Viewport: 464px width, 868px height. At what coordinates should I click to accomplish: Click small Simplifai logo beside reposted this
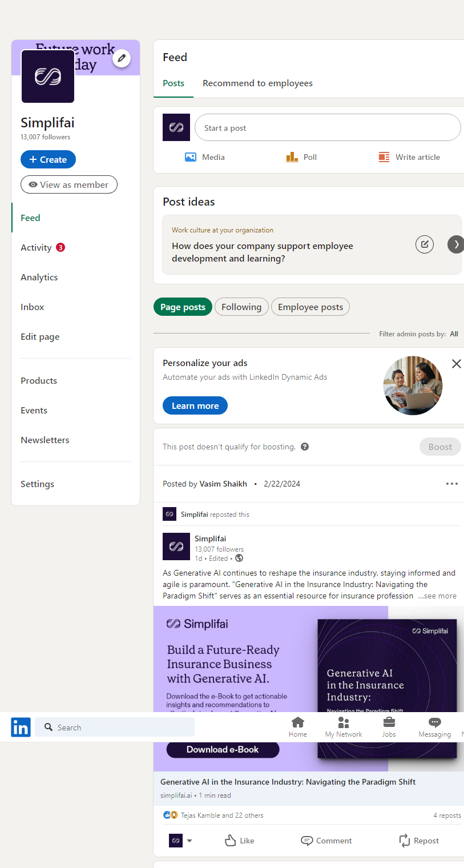tap(170, 514)
